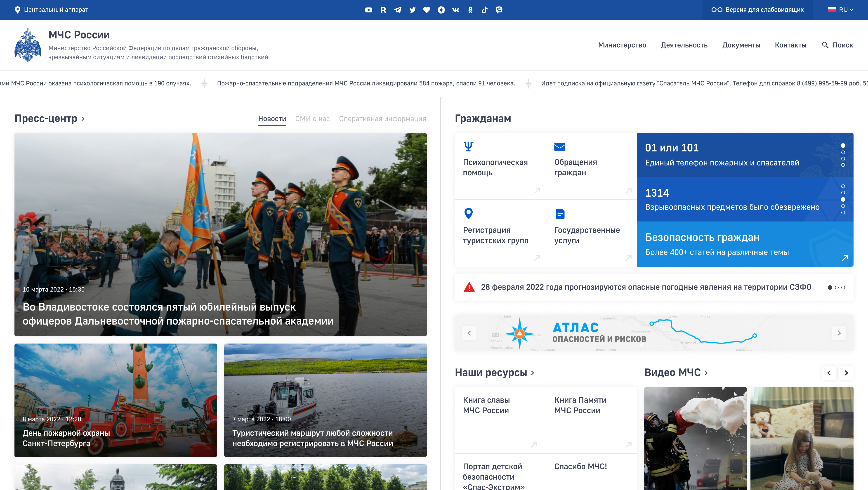The height and width of the screenshot is (490, 868).
Task: Select the middle dot of the weather alert carousel
Action: click(x=837, y=287)
